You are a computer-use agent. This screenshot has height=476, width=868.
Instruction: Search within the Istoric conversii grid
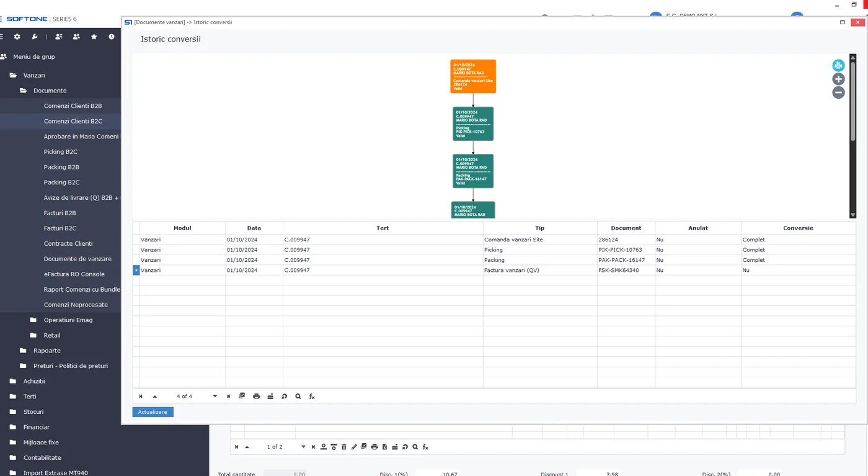pyautogui.click(x=298, y=396)
